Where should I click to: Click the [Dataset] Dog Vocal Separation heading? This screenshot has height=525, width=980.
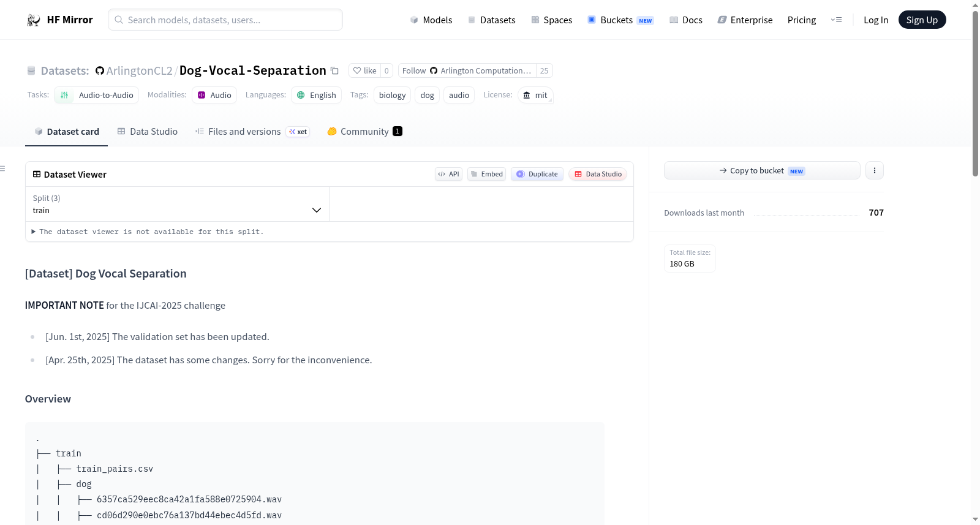106,274
